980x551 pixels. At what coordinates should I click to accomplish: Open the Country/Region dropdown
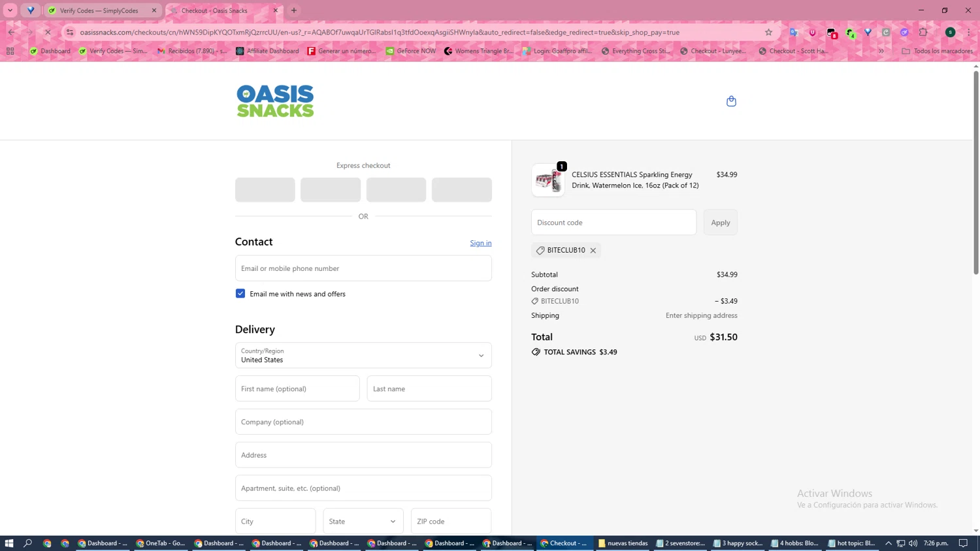[363, 355]
